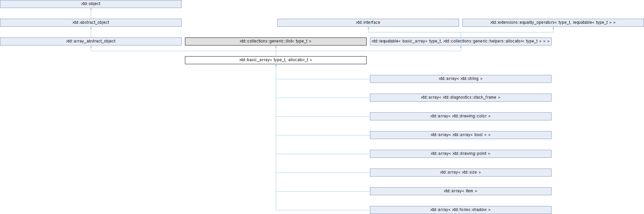
Task: Open xtd::array< xtd::string > class
Action: click(x=460, y=79)
